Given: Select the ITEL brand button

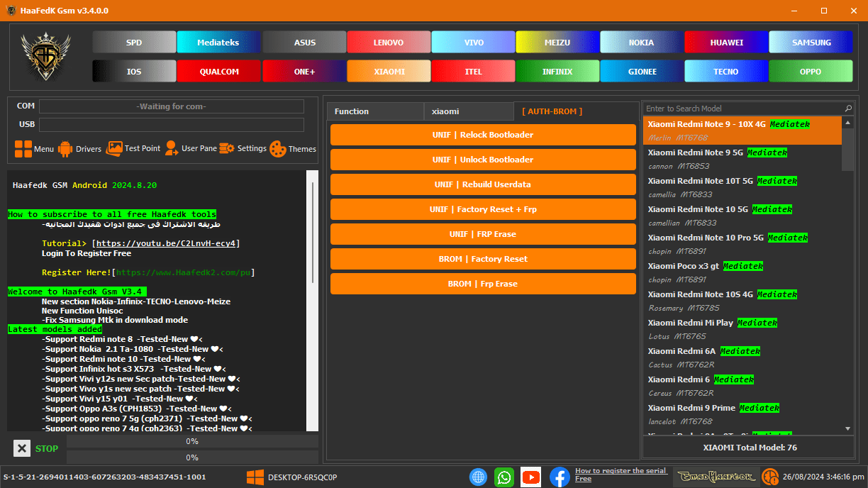Looking at the screenshot, I should 473,71.
